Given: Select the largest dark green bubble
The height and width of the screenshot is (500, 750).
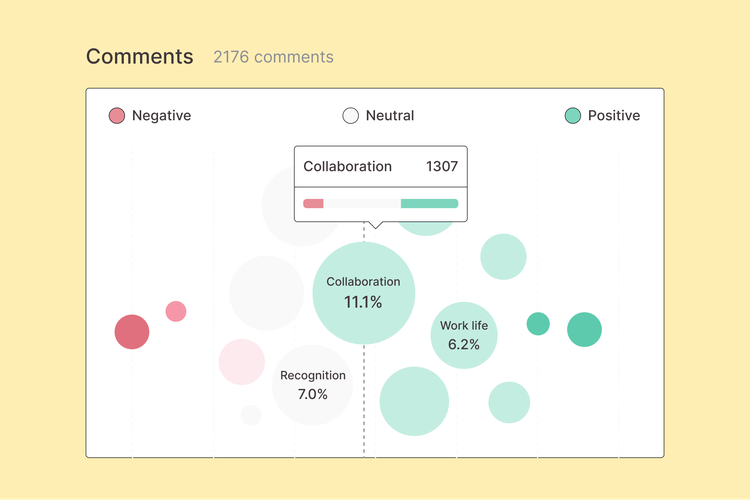Looking at the screenshot, I should 584,330.
